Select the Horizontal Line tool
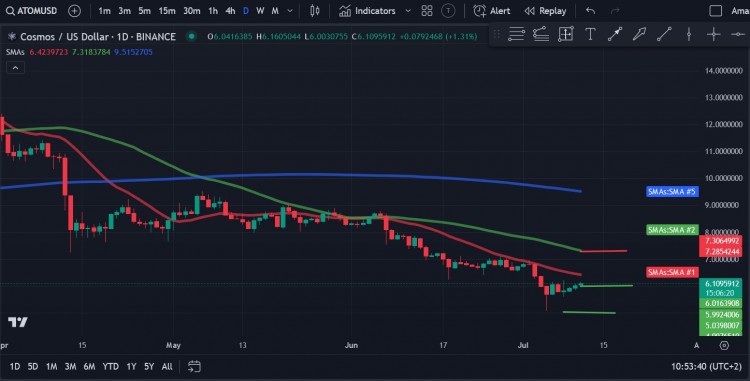This screenshot has width=750, height=381. tap(738, 34)
